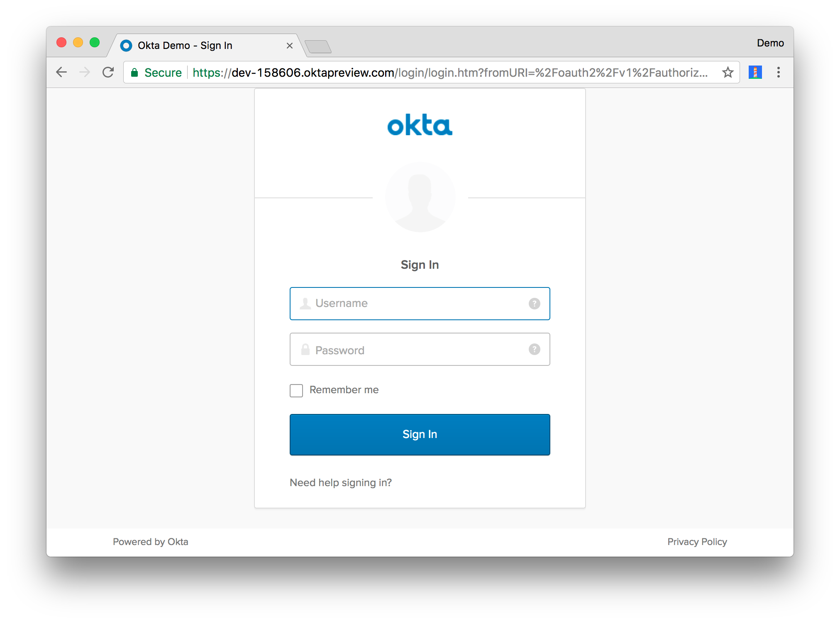Click the browser back arrow
Screen dimensions: 840x623
tap(61, 72)
